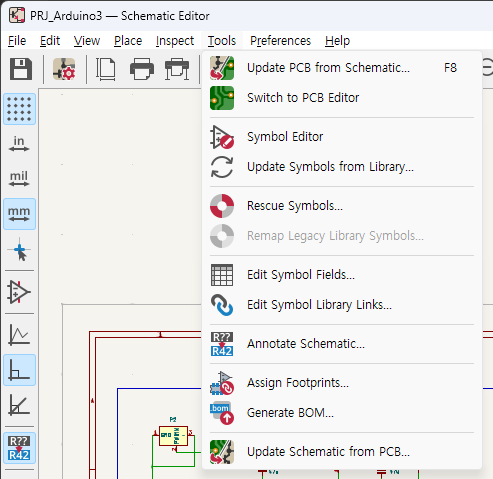493x479 pixels.
Task: Toggle hidden pins display icon
Action: (x=19, y=292)
